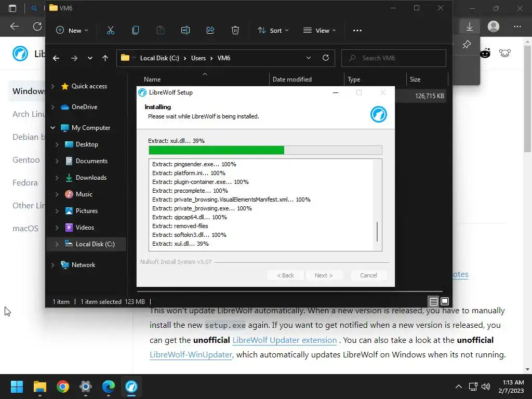Expand OneDrive tree node
Viewport: 532px width, 399px height.
pyautogui.click(x=52, y=107)
